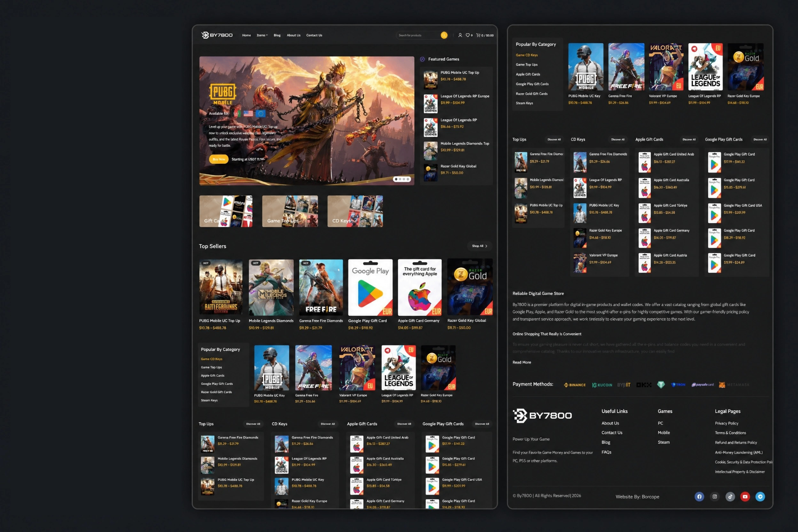
Task: Select Razer Gold Gift Cards in the left panel category list
Action: pos(217,392)
